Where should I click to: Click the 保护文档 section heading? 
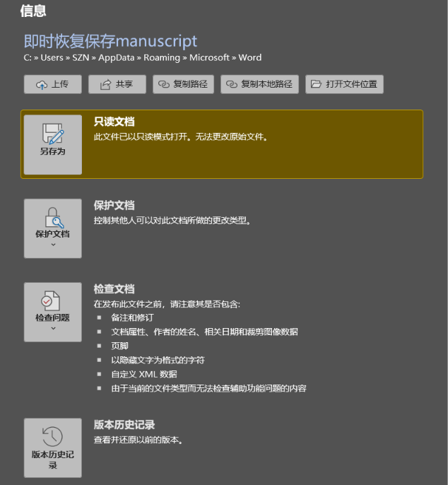(114, 205)
